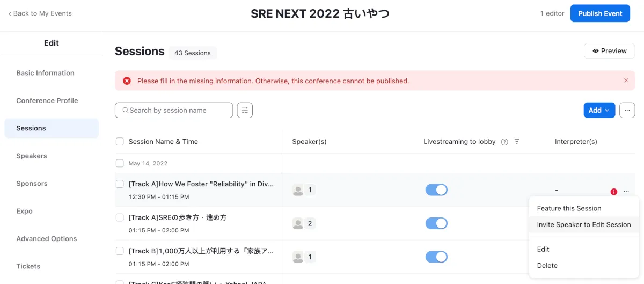The image size is (644, 284).
Task: Click the first session's three-dot menu
Action: tap(626, 192)
